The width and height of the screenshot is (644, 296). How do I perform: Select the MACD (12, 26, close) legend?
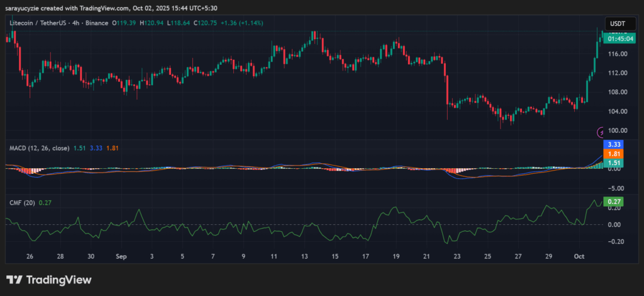(40, 148)
